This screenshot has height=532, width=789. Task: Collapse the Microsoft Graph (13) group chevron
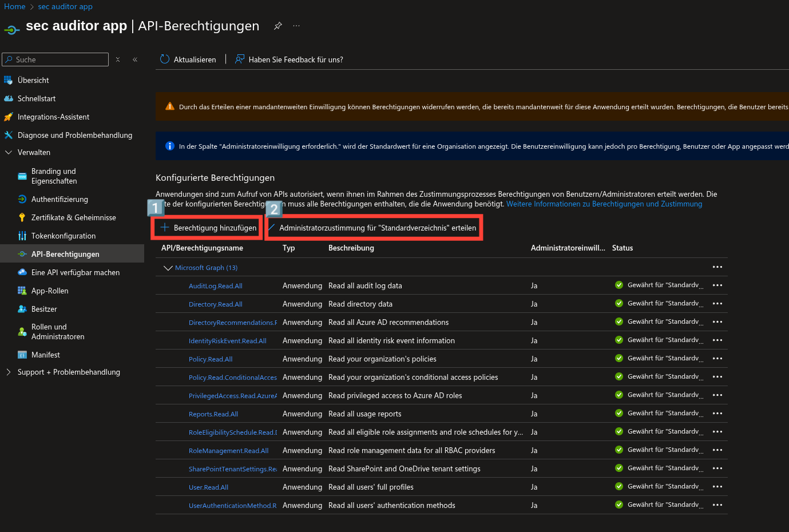(x=168, y=268)
